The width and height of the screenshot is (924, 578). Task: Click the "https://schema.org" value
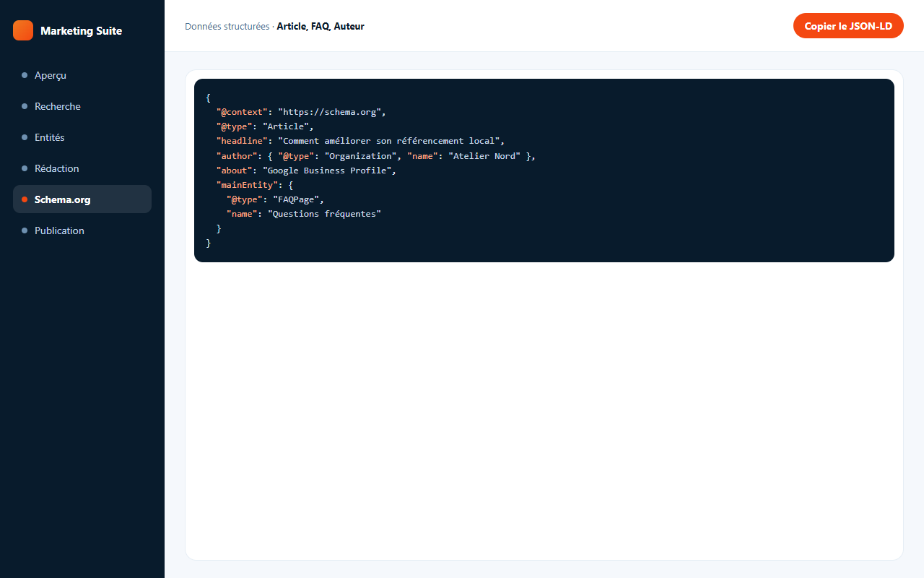329,112
